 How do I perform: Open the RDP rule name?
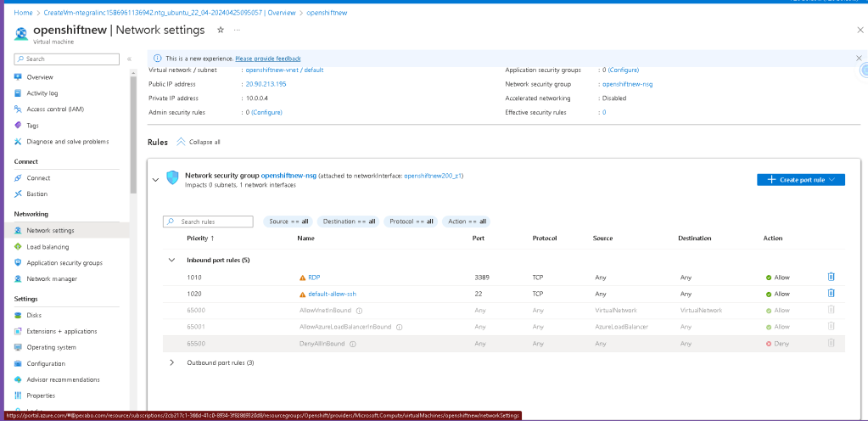(314, 278)
